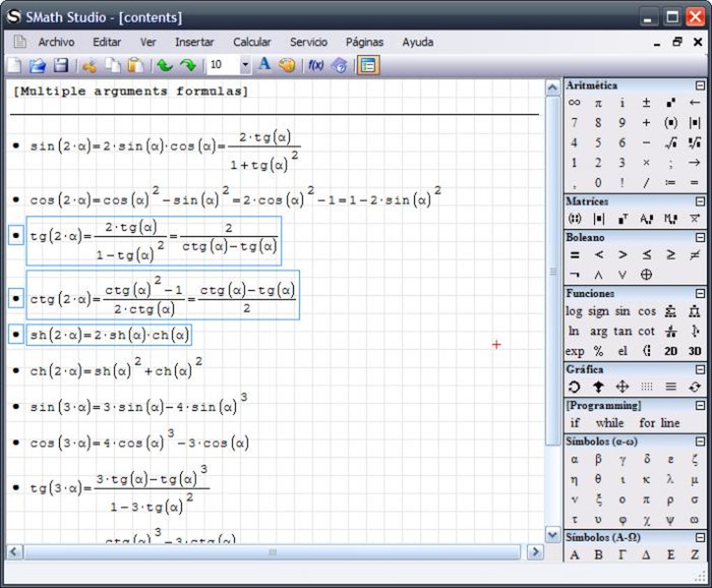Insert the log function
The width and height of the screenshot is (712, 588).
574,311
